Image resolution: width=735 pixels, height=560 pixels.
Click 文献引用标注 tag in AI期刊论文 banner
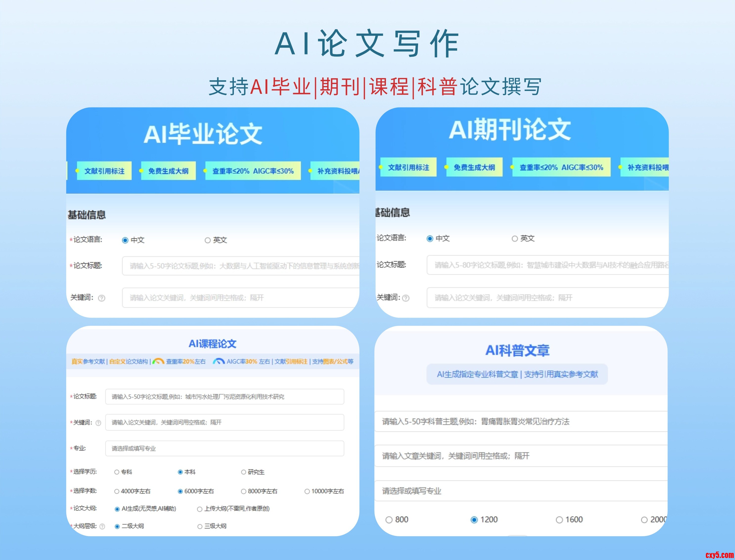tap(408, 167)
